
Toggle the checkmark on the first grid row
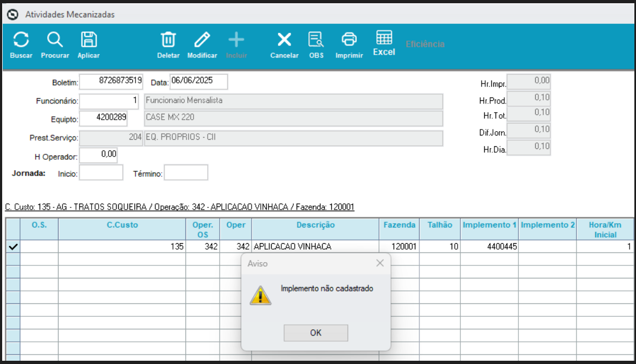coord(12,245)
